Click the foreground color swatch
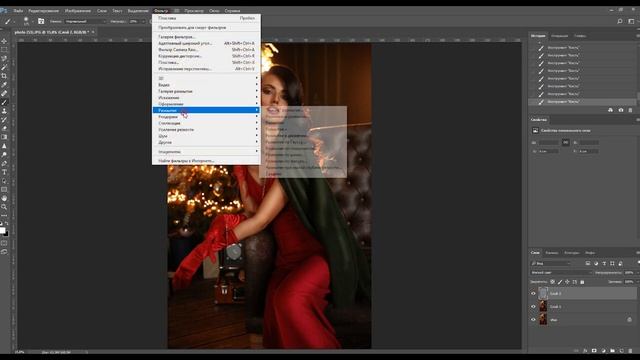This screenshot has width=640, height=360. coord(2,231)
